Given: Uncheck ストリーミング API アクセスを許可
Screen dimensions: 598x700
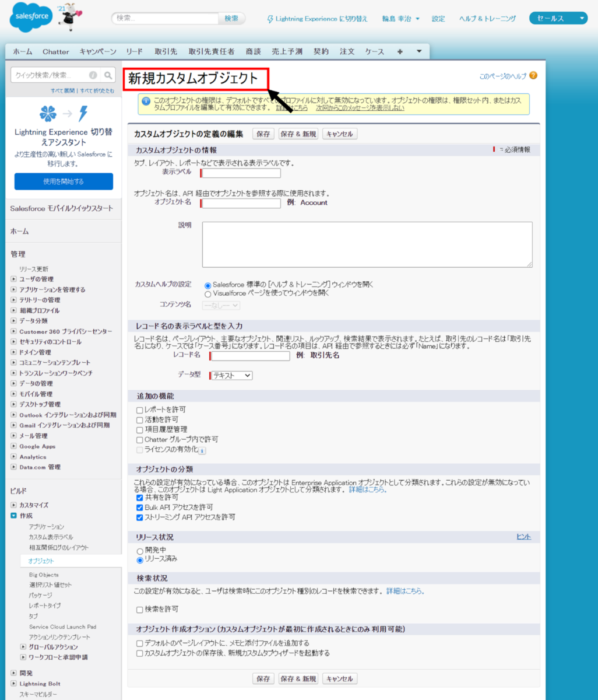Looking at the screenshot, I should coord(139,517).
